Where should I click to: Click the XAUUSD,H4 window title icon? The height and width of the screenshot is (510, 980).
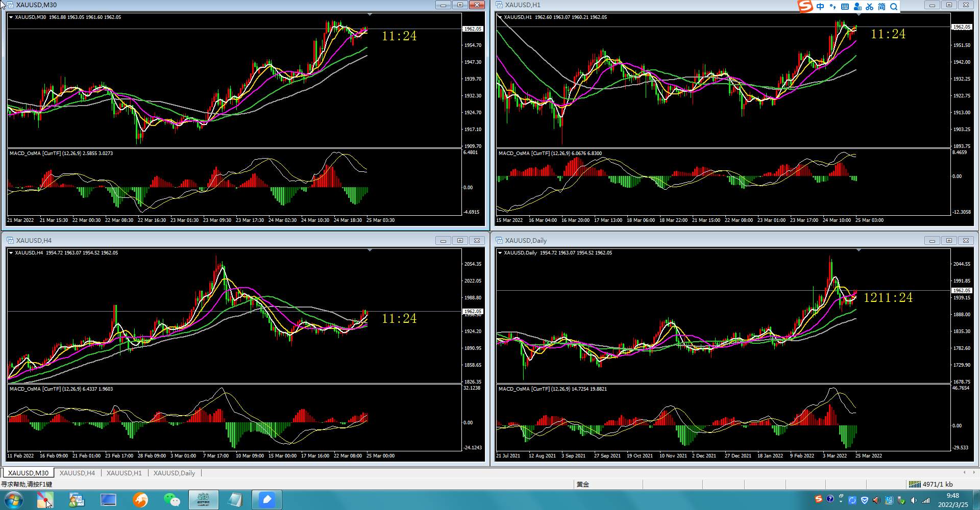pos(10,241)
